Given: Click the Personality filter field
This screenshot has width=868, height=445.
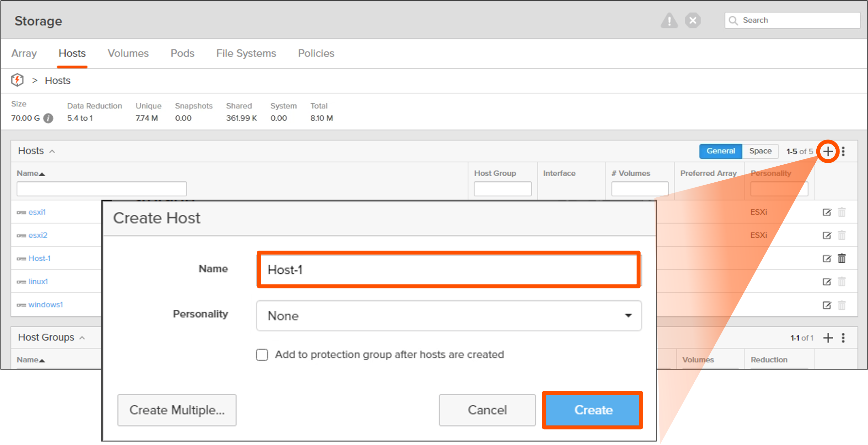Looking at the screenshot, I should [x=779, y=189].
